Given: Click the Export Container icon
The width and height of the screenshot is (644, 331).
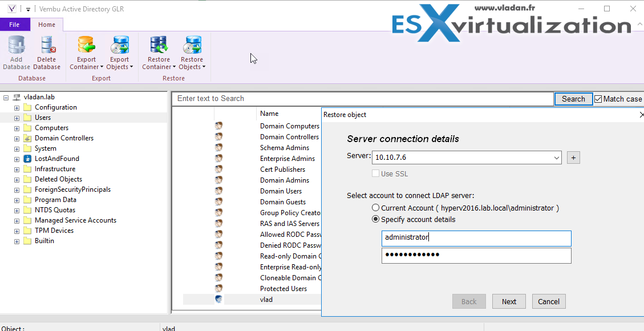Looking at the screenshot, I should click(x=86, y=45).
